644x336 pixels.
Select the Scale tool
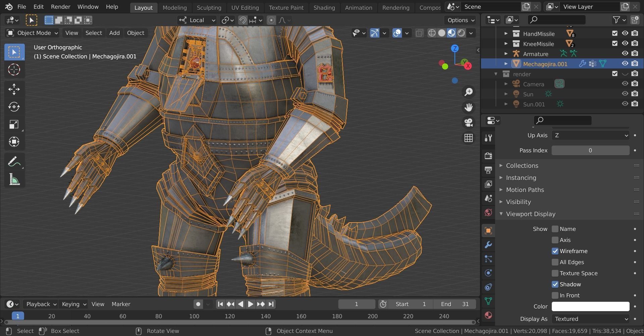pyautogui.click(x=14, y=125)
